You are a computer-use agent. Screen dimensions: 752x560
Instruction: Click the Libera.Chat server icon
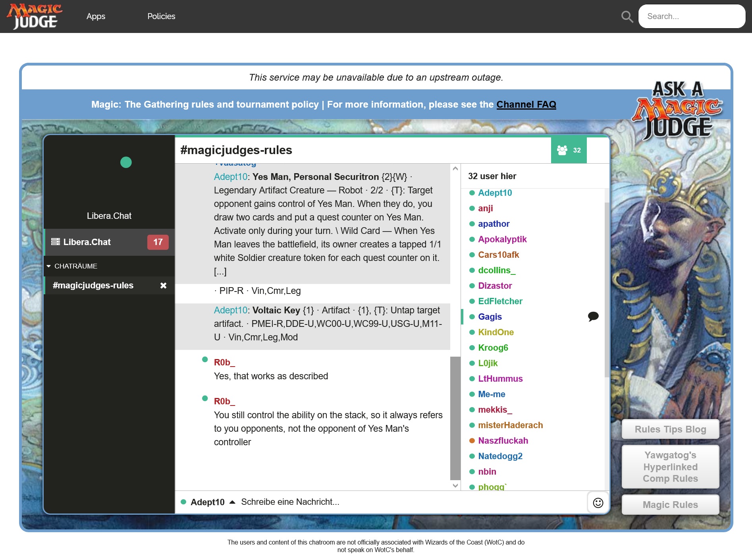coord(56,242)
